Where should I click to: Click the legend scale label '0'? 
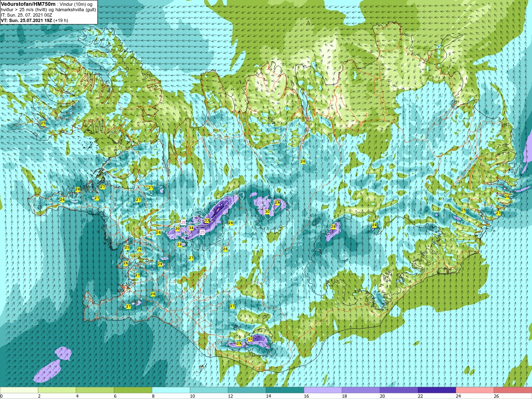tap(1, 396)
